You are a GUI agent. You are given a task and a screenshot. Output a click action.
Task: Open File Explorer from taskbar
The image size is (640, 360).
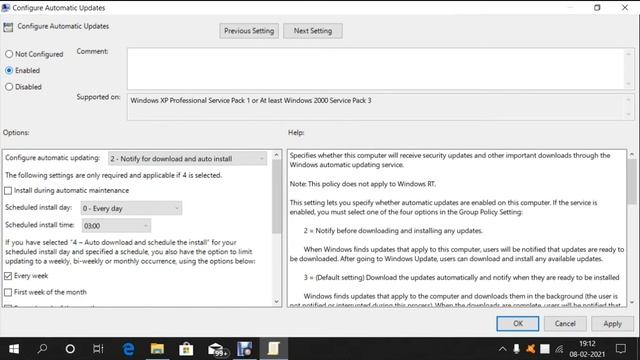coord(157,349)
